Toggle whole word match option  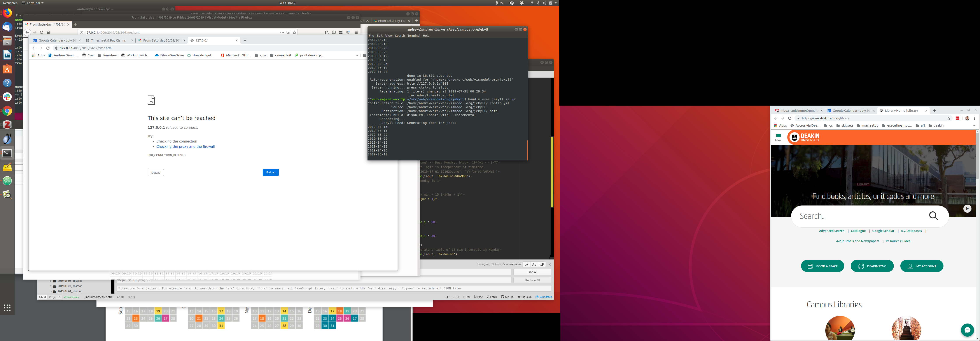542,264
